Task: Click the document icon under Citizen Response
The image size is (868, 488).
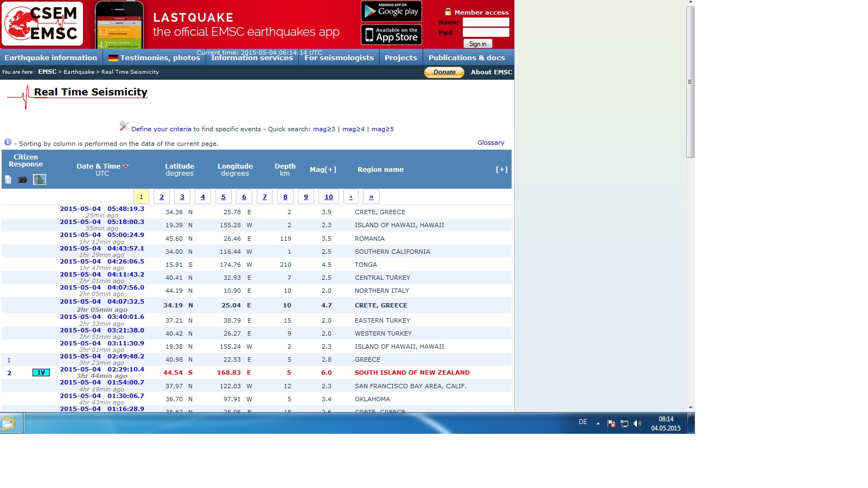Action: point(8,179)
